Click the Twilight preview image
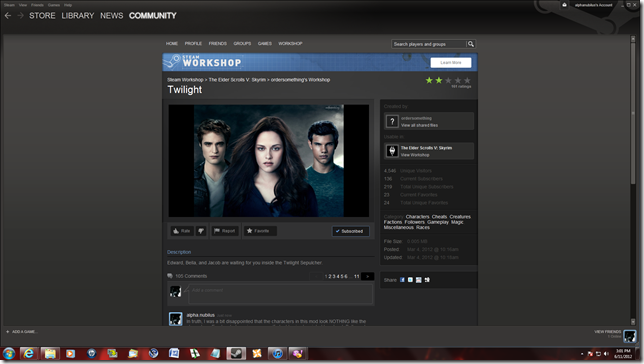Image resolution: width=644 pixels, height=364 pixels. pyautogui.click(x=269, y=161)
